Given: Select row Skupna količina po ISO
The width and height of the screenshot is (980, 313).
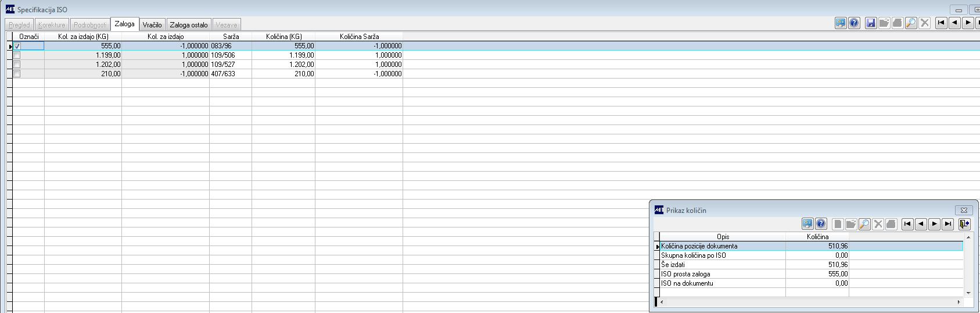Looking at the screenshot, I should 812,255.
